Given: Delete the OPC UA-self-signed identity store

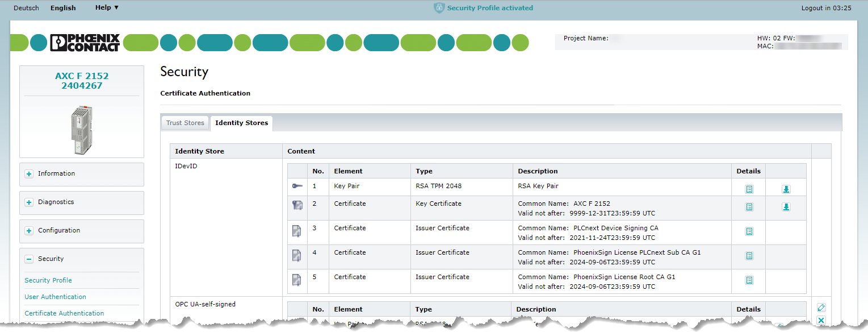Looking at the screenshot, I should click(x=821, y=321).
